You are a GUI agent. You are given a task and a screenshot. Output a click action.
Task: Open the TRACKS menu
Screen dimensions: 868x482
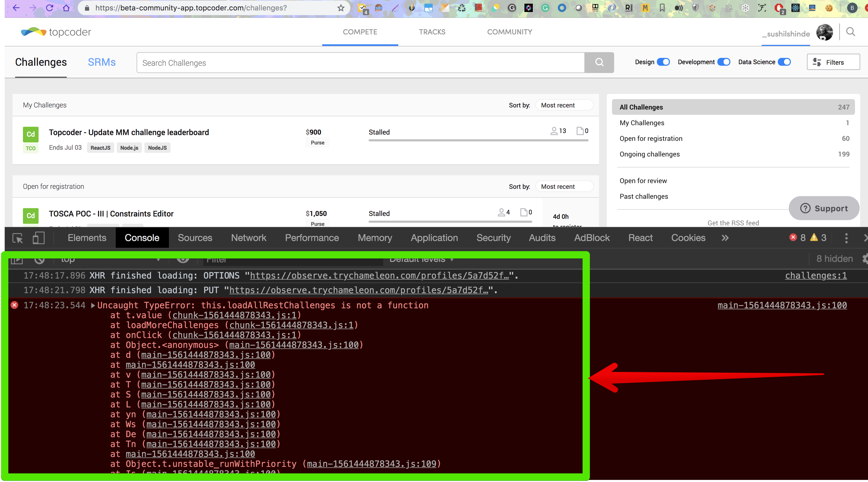click(x=432, y=32)
